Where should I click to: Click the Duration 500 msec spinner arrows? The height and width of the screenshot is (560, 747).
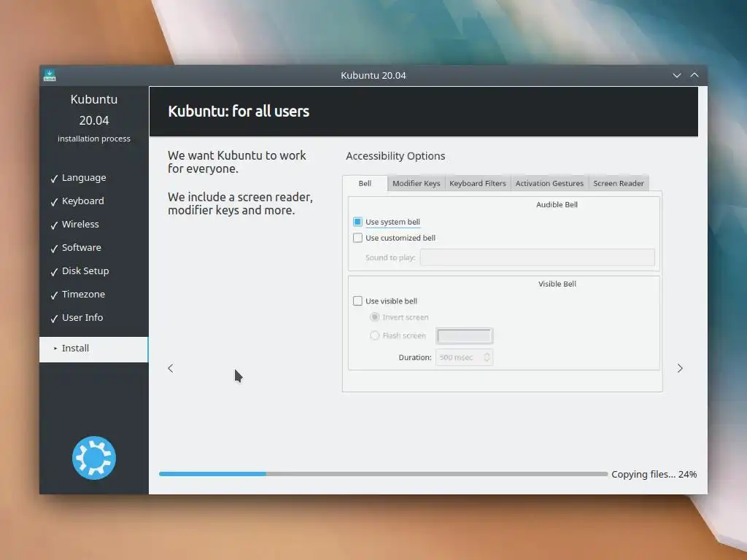(x=487, y=357)
